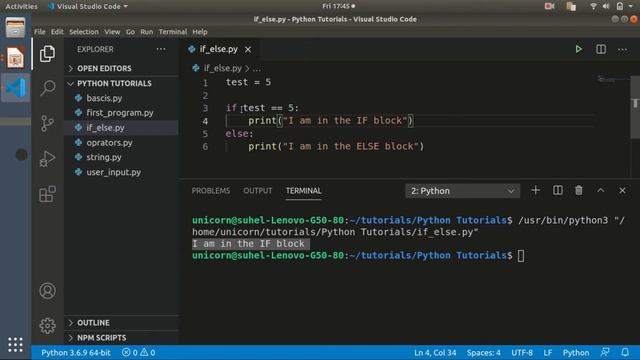The height and width of the screenshot is (360, 640).
Task: Open oprators.py in the explorer
Action: pos(121,142)
